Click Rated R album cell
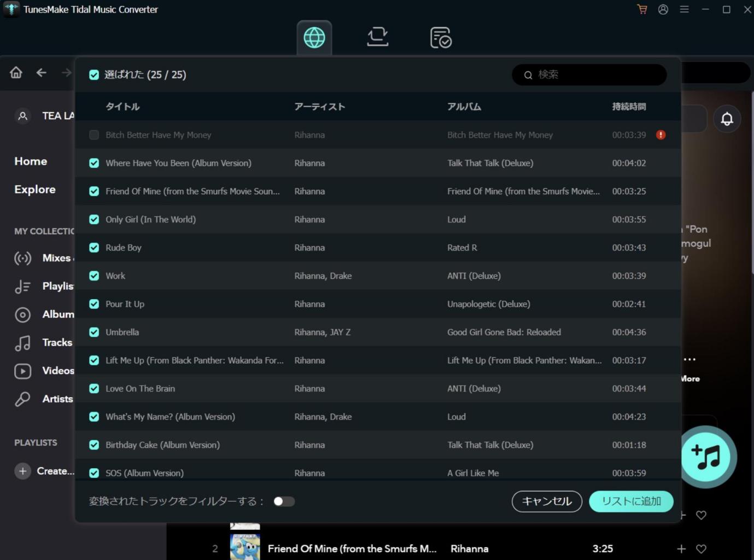754x560 pixels. pos(462,248)
